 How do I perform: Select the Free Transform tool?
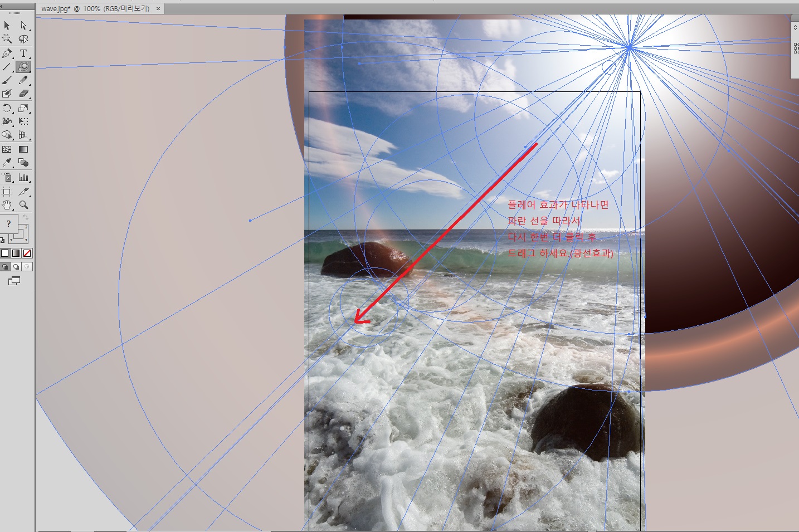tap(23, 121)
